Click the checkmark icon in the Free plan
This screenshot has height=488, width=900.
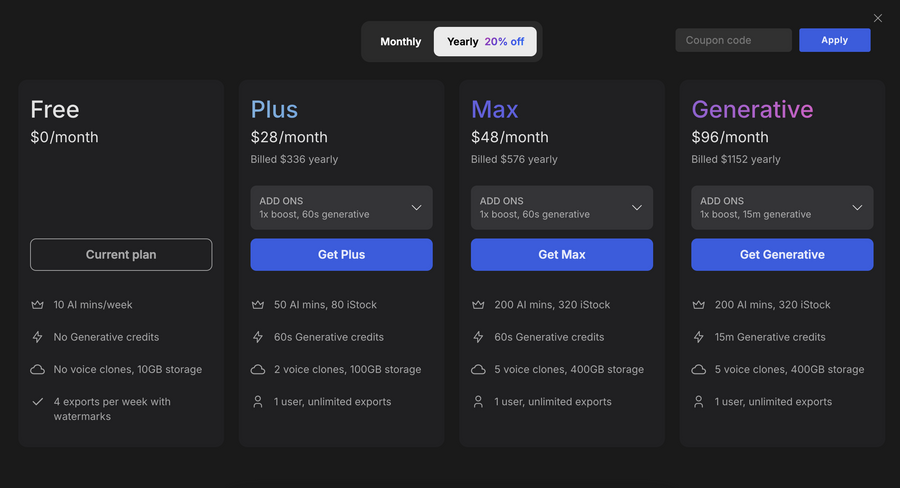click(x=37, y=402)
